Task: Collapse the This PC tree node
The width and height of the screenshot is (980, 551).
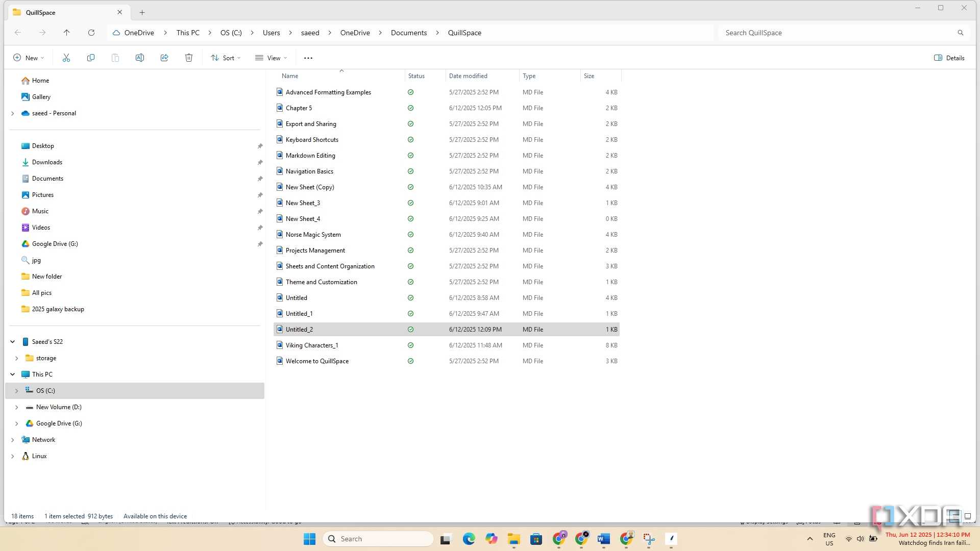Action: (x=13, y=374)
